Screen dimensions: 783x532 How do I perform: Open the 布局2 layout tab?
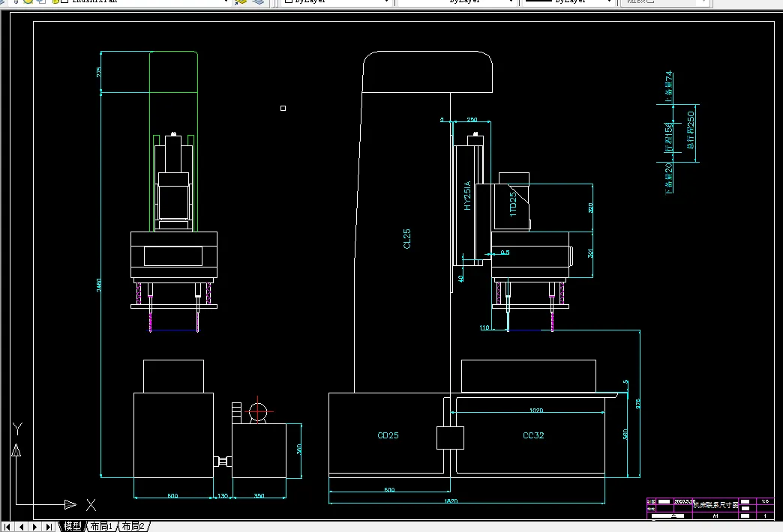click(x=133, y=526)
